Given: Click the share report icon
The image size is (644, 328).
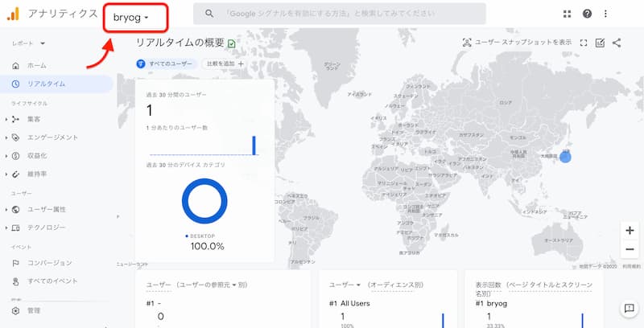Looking at the screenshot, I should (617, 43).
